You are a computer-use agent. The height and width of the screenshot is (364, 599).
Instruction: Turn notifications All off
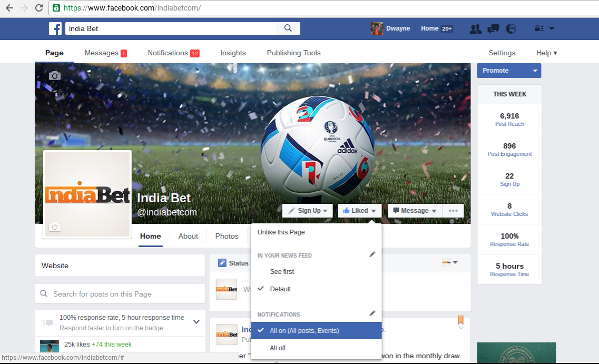point(278,348)
